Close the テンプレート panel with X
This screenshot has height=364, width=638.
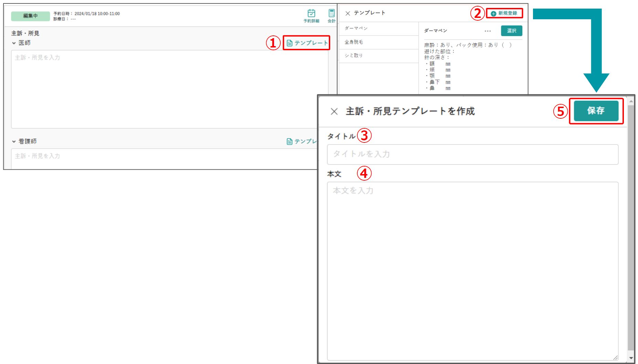coord(348,13)
